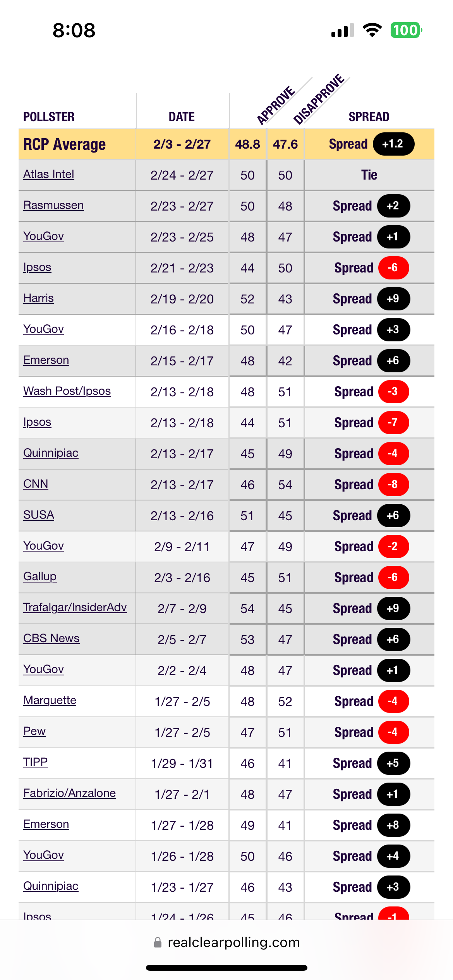453x980 pixels.
Task: Open the CNN poll link
Action: point(36,484)
